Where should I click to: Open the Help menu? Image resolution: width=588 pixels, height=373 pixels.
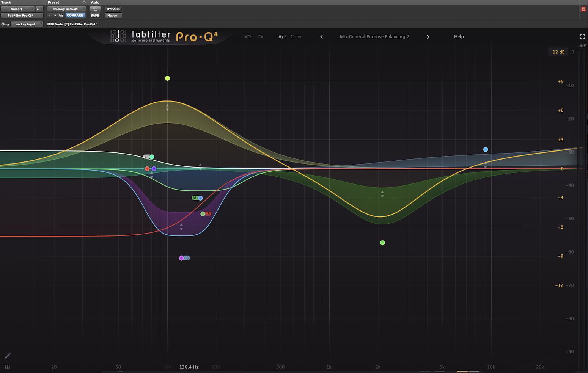click(459, 37)
